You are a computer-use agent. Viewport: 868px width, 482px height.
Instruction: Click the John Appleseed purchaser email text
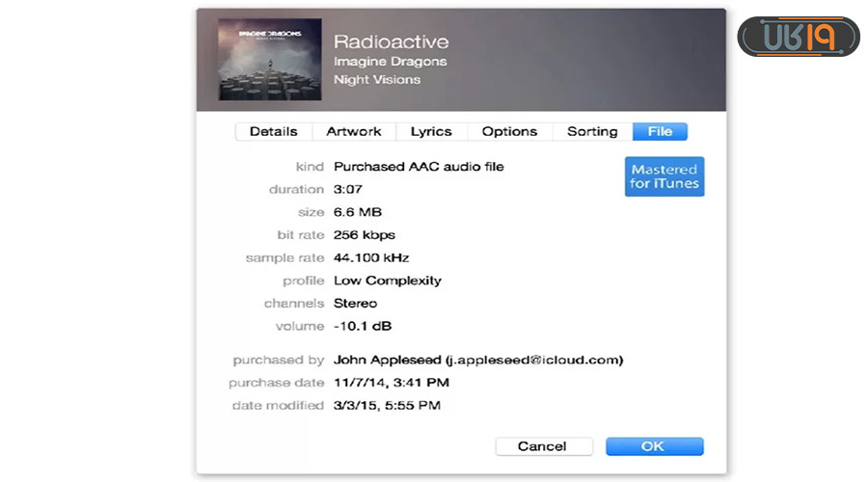point(477,360)
